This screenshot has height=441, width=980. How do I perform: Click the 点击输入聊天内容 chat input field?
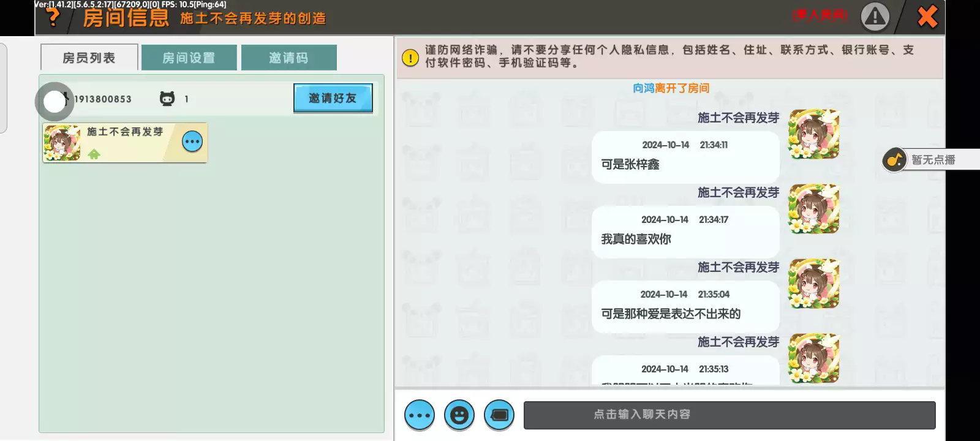click(729, 415)
